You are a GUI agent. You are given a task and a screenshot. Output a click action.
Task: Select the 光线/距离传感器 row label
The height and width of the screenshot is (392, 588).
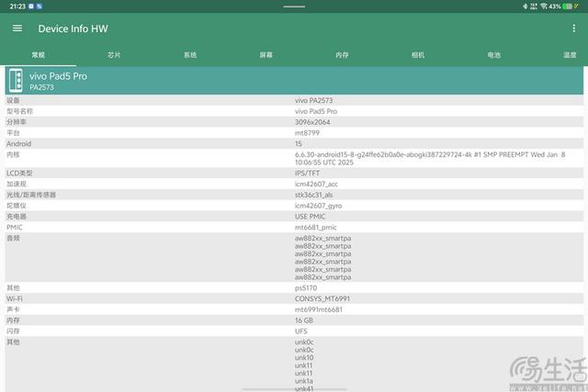tap(31, 195)
